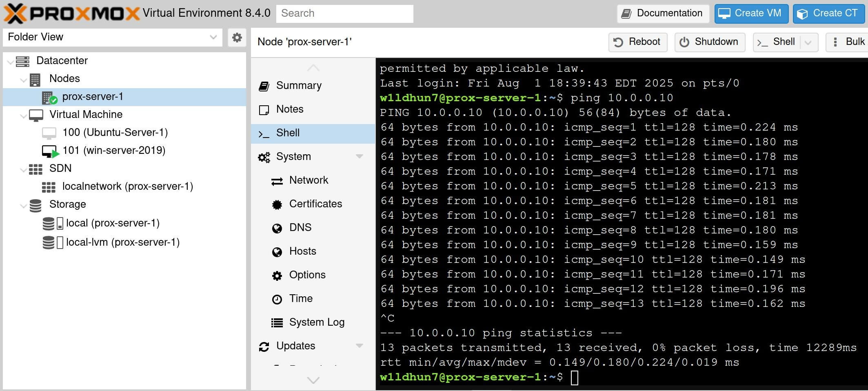The width and height of the screenshot is (868, 391).
Task: Open the DNS menu item
Action: pos(313,228)
